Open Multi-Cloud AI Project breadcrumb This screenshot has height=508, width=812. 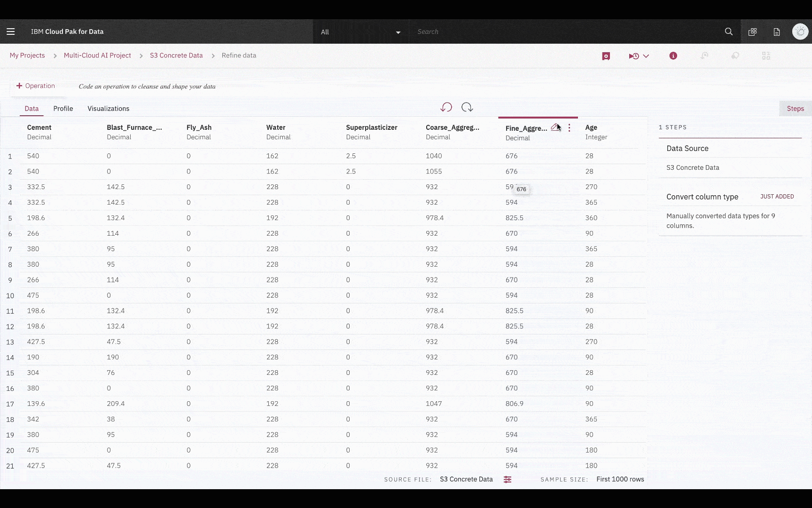coord(97,56)
